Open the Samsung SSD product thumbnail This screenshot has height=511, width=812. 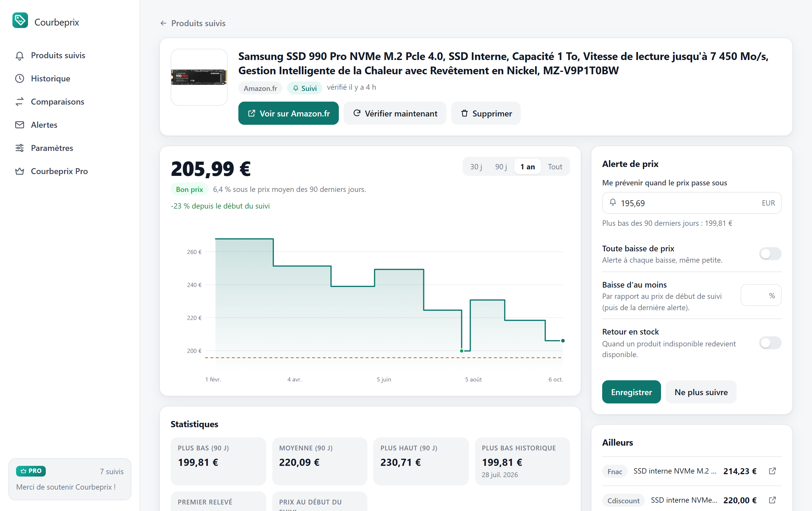pyautogui.click(x=199, y=77)
